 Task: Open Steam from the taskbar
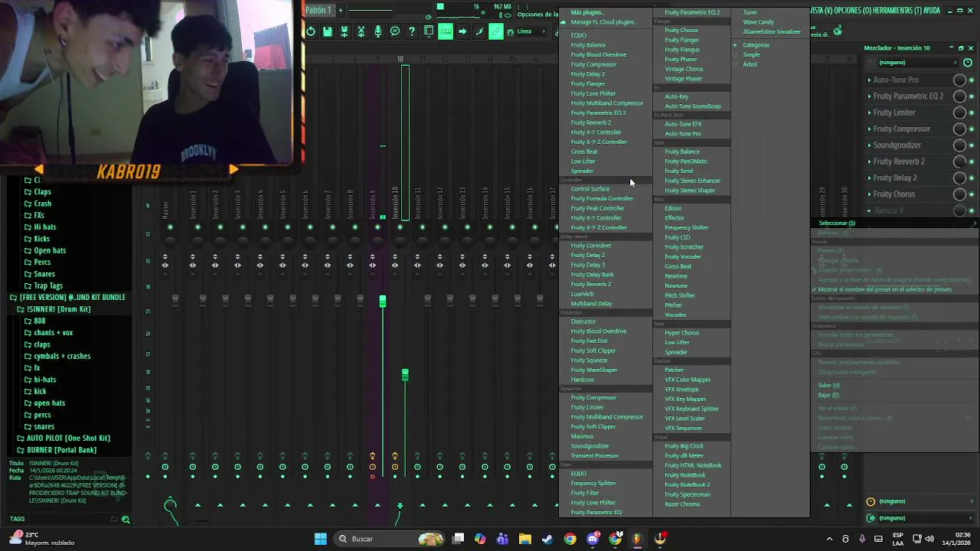[x=547, y=539]
